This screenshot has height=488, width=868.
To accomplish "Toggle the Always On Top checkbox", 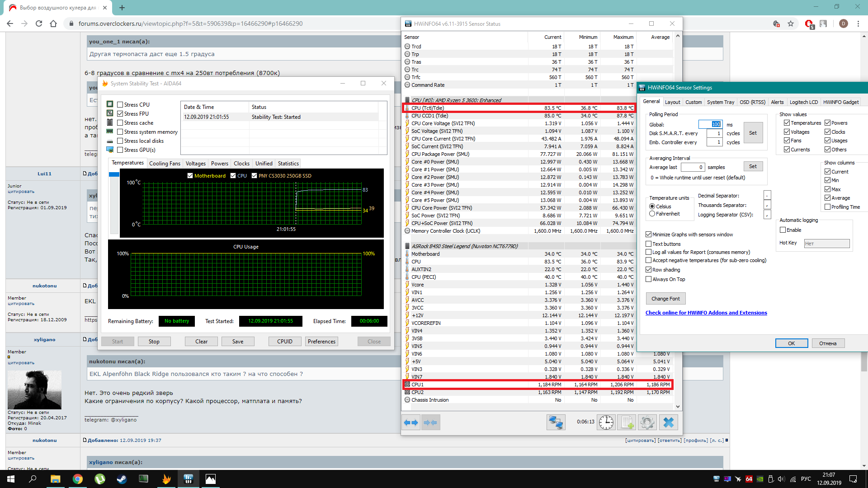I will pos(649,279).
